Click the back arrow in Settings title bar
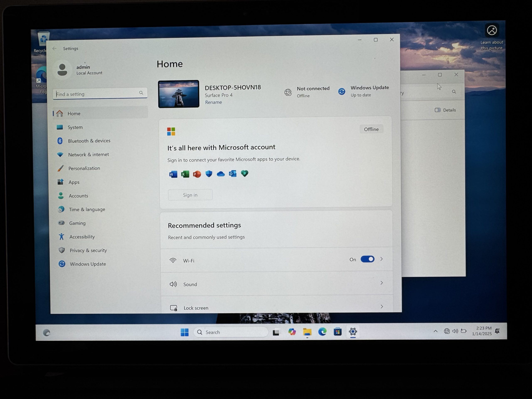This screenshot has width=532, height=399. [55, 49]
